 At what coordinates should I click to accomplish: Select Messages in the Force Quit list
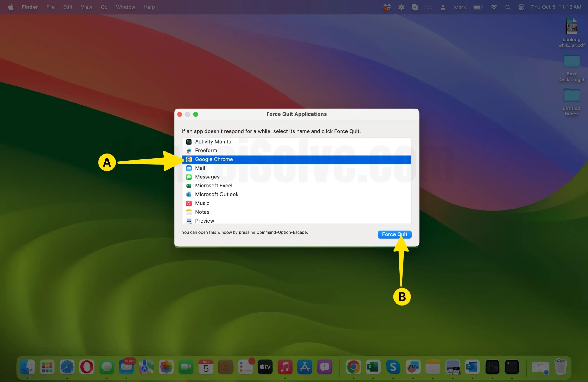click(x=297, y=177)
